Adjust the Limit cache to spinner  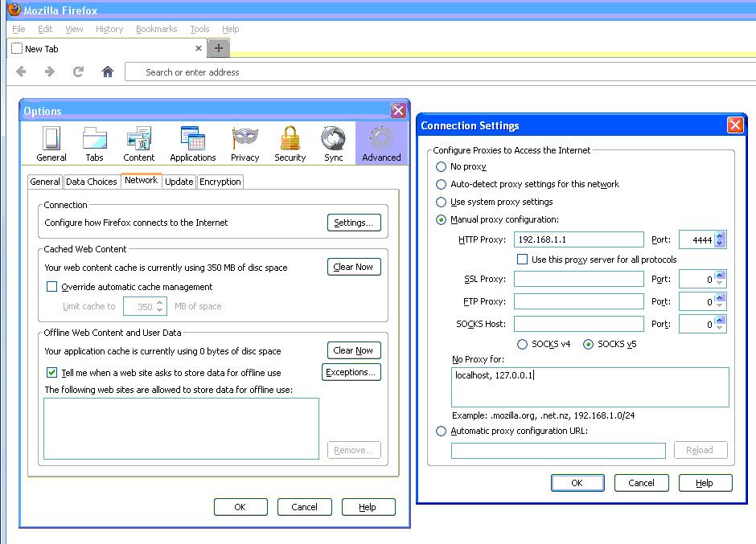coord(159,306)
